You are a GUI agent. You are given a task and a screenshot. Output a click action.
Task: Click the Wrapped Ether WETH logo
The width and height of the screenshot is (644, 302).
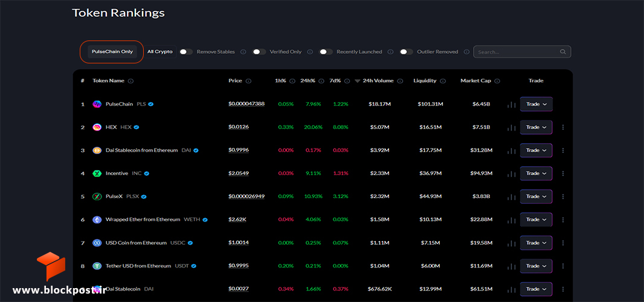pyautogui.click(x=97, y=220)
